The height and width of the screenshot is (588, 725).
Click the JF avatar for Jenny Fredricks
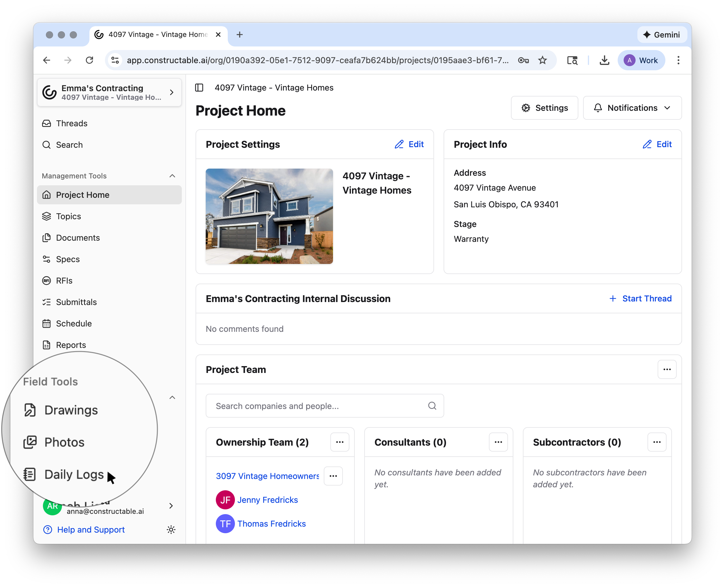pyautogui.click(x=225, y=500)
